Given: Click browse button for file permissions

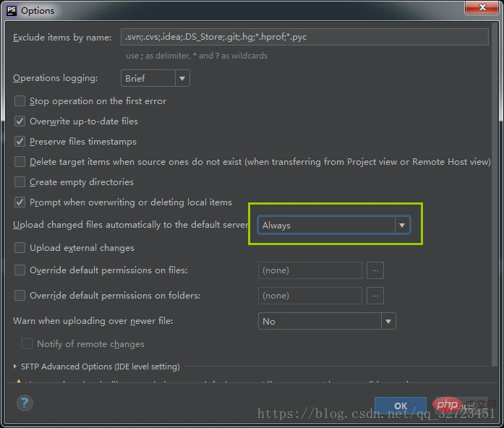Looking at the screenshot, I should 375,270.
